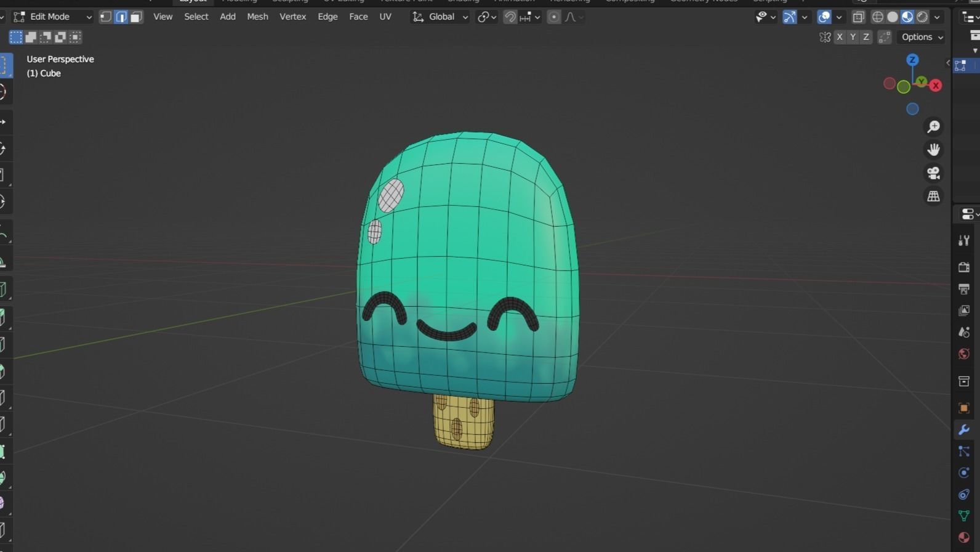The image size is (980, 552).
Task: Click the hand pan view button
Action: click(934, 150)
